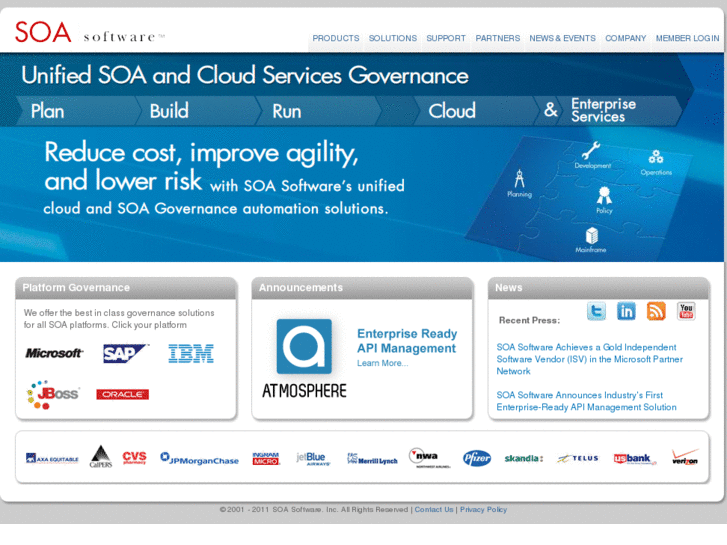Read the Gold Independent Software Vendor press release
This screenshot has height=545, width=727.
pyautogui.click(x=589, y=359)
